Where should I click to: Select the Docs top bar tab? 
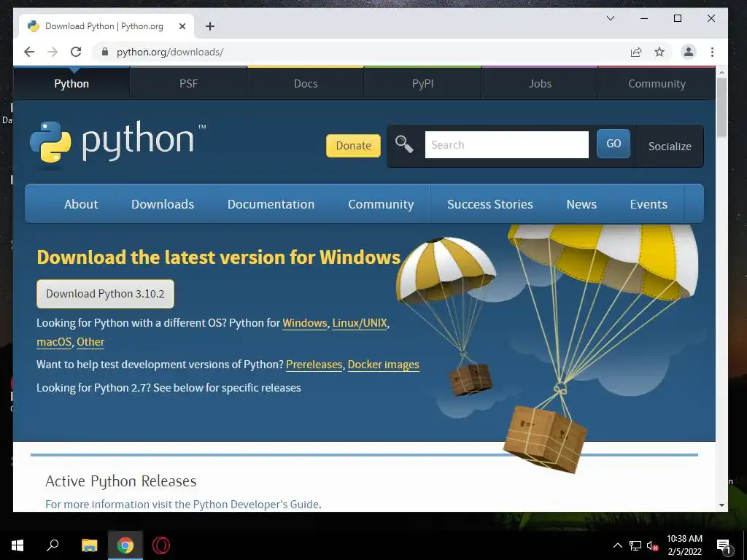click(306, 83)
